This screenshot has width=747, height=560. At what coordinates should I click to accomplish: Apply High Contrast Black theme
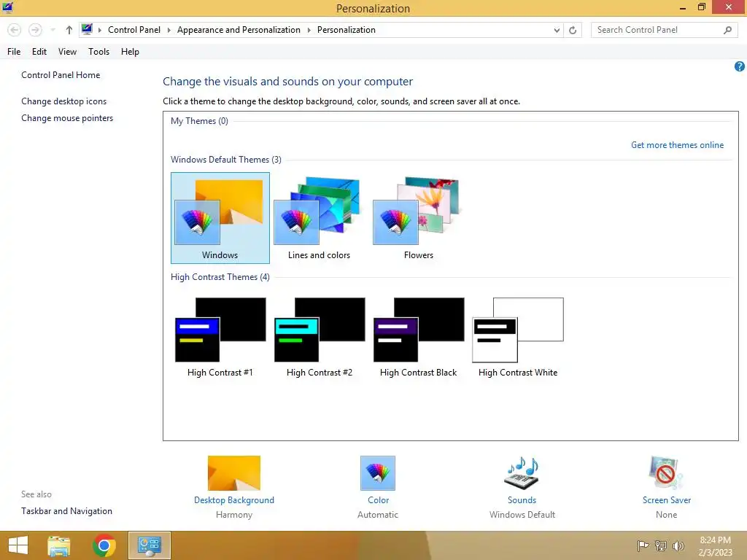click(x=418, y=337)
